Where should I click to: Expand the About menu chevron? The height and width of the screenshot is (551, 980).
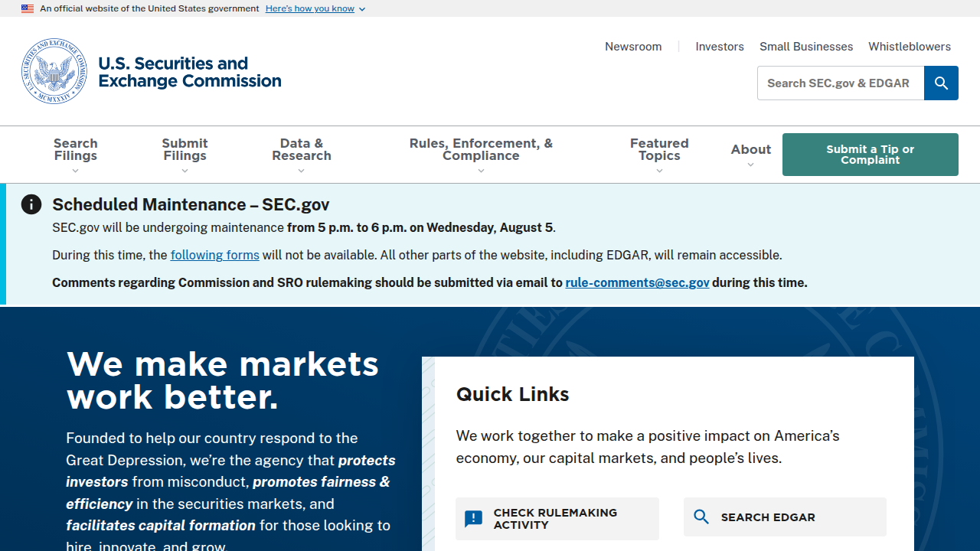[x=750, y=165]
